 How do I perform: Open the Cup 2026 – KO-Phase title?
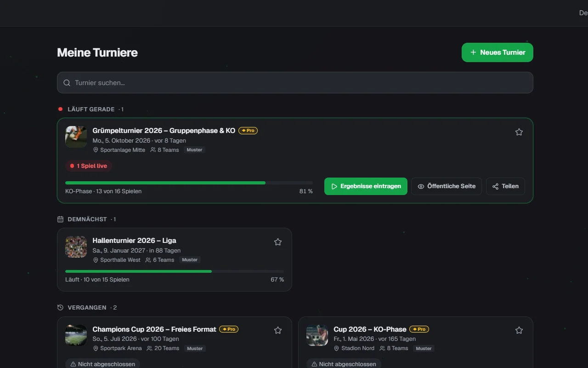(370, 329)
